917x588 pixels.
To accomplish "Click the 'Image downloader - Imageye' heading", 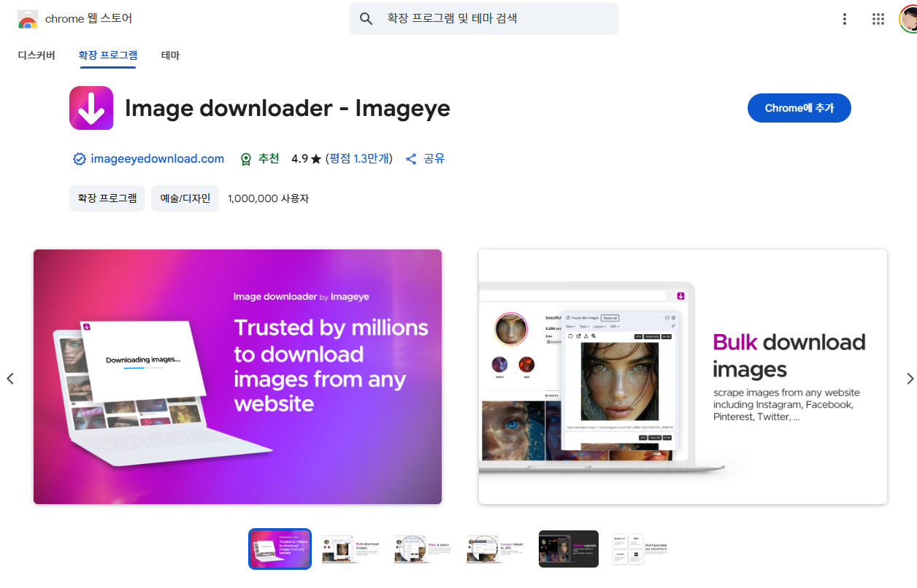I will [288, 108].
